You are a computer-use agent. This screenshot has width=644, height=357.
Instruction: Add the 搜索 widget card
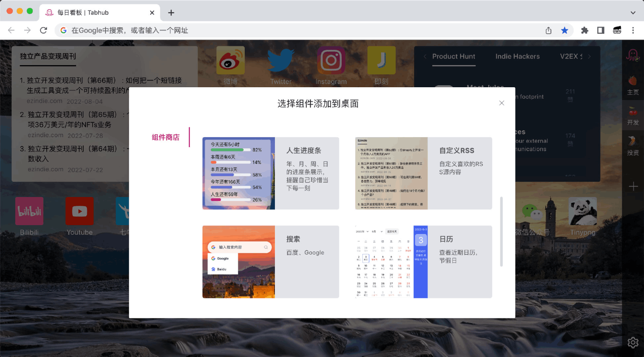270,262
